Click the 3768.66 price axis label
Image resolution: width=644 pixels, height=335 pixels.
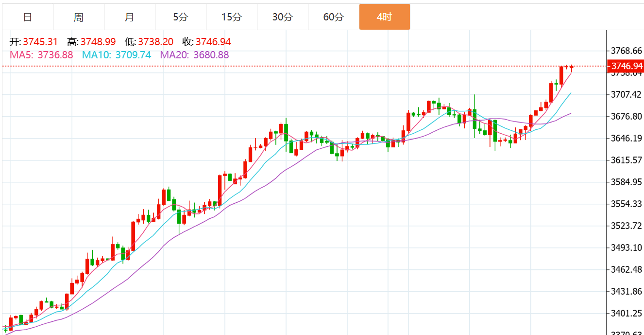click(627, 51)
